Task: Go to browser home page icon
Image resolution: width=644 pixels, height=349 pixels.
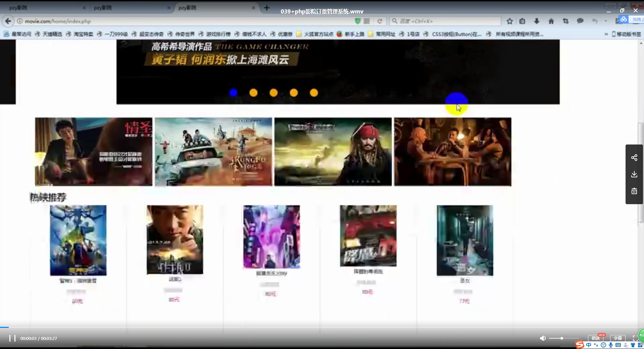Action: click(551, 21)
